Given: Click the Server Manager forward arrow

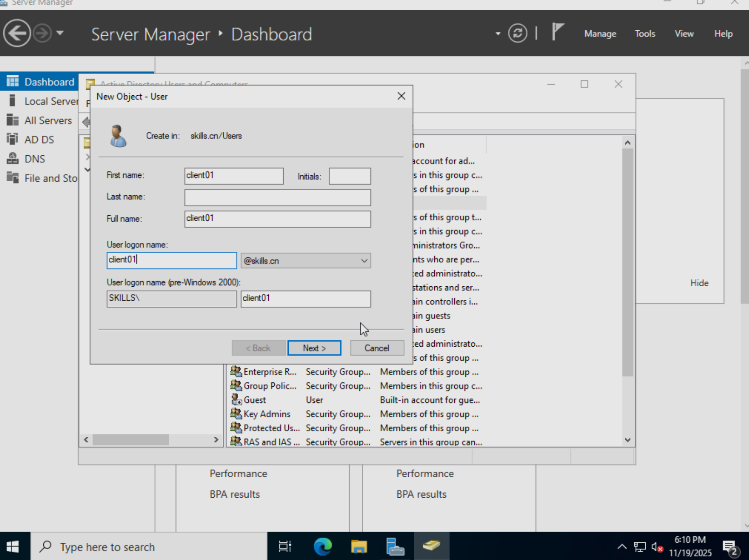Looking at the screenshot, I should (42, 33).
